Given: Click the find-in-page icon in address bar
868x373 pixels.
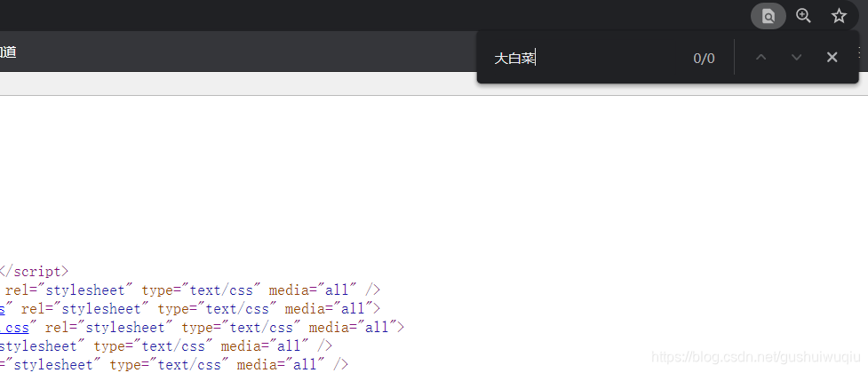Looking at the screenshot, I should (768, 16).
